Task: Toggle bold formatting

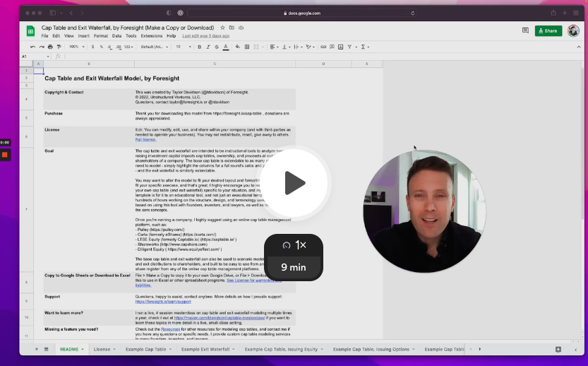Action: tap(200, 47)
